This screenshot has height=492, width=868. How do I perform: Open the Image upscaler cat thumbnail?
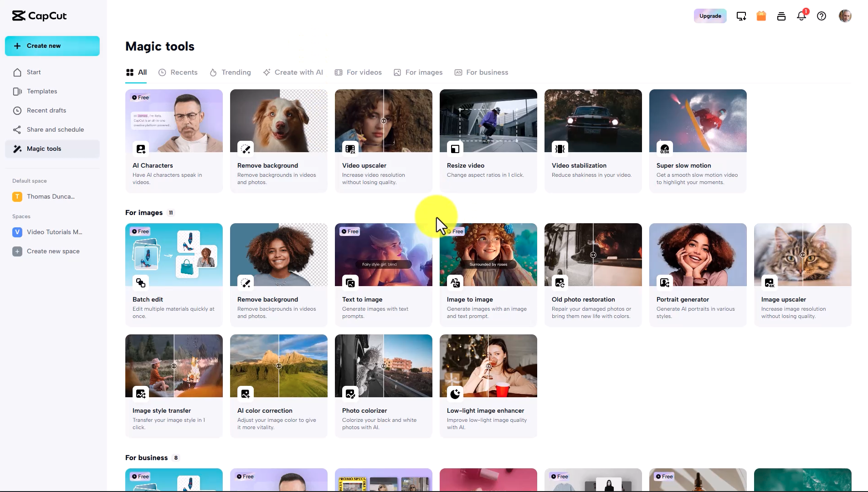pos(803,255)
